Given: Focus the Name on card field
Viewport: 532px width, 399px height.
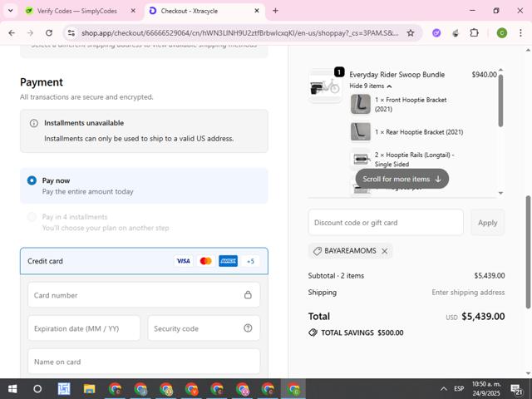Looking at the screenshot, I should click(x=144, y=362).
